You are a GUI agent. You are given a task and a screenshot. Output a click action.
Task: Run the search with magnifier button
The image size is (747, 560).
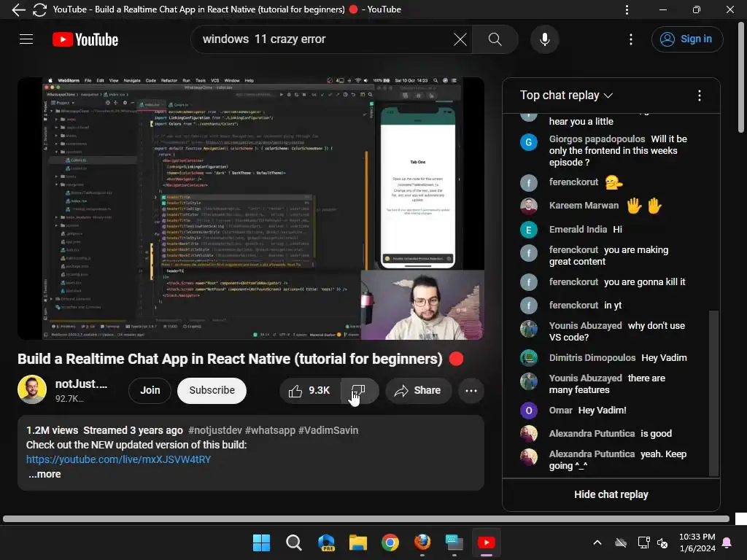pos(495,39)
